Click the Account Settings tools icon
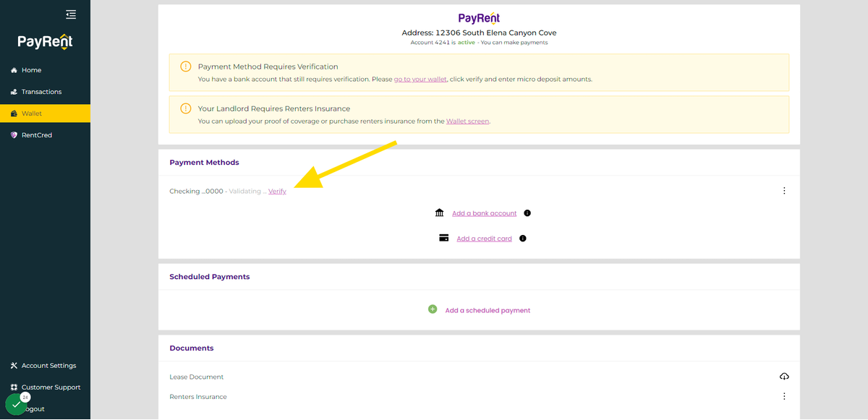The image size is (868, 420). point(14,366)
